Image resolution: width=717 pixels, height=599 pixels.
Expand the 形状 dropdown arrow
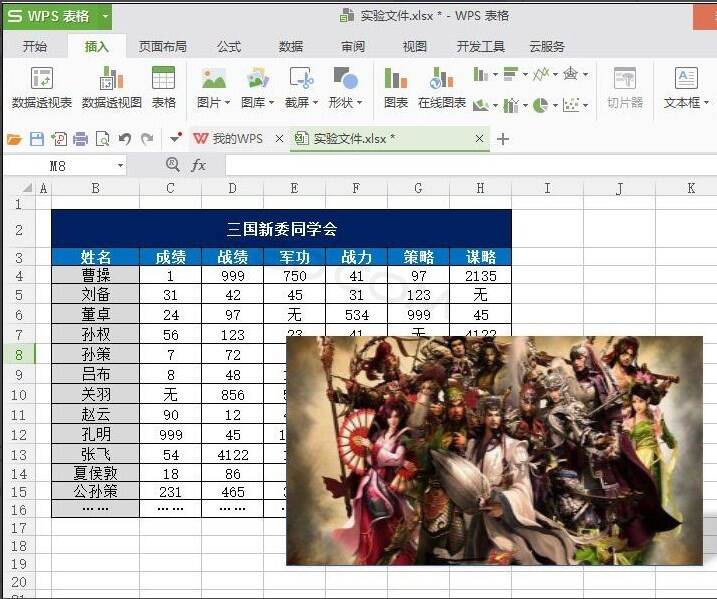coord(359,103)
